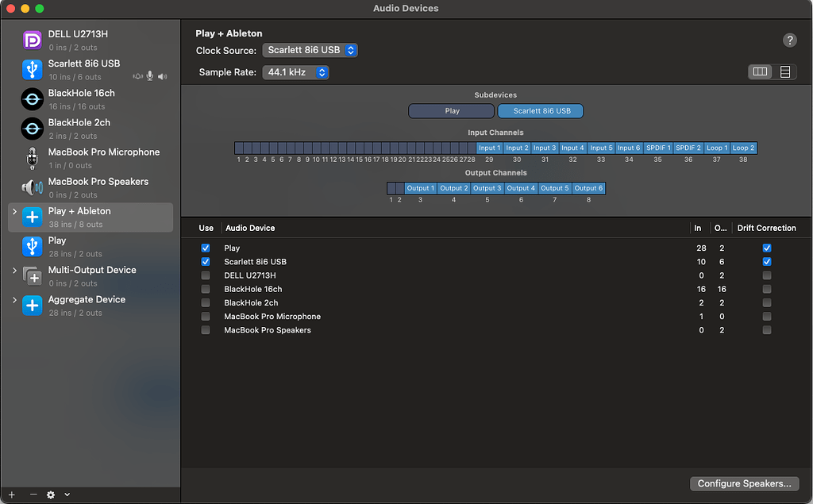Open help with the question mark button

789,40
